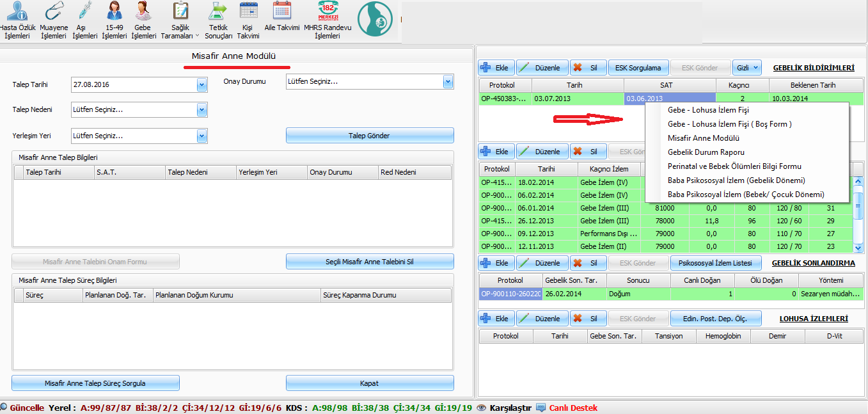
Task: Click the Talep Gönder button
Action: [x=369, y=136]
